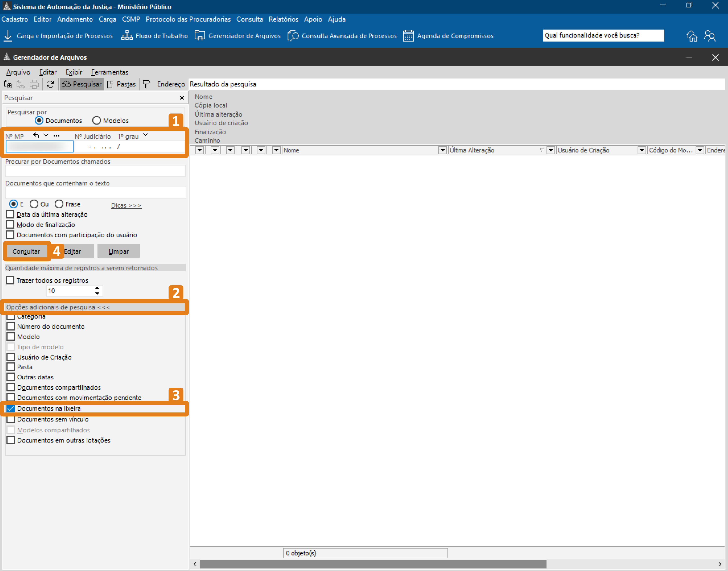Uncheck Documentos na lixeira
The image size is (728, 571).
11,408
